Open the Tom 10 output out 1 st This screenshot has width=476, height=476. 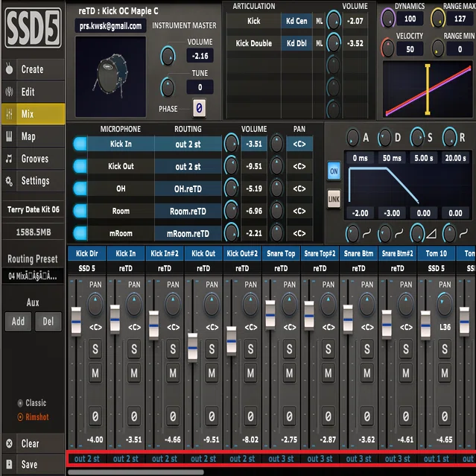tap(437, 459)
